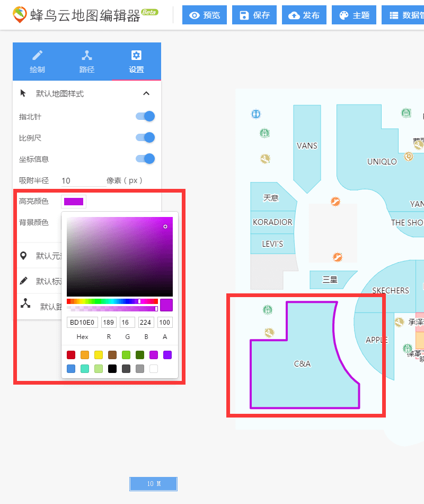Click the Hex value field BD10E0
The width and height of the screenshot is (424, 504).
coord(82,323)
